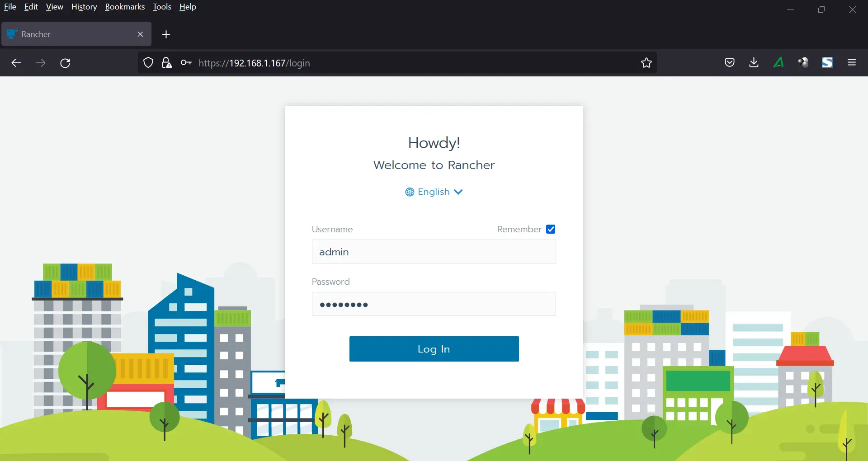This screenshot has width=868, height=461.
Task: Click the browser Back arrow
Action: [x=16, y=63]
